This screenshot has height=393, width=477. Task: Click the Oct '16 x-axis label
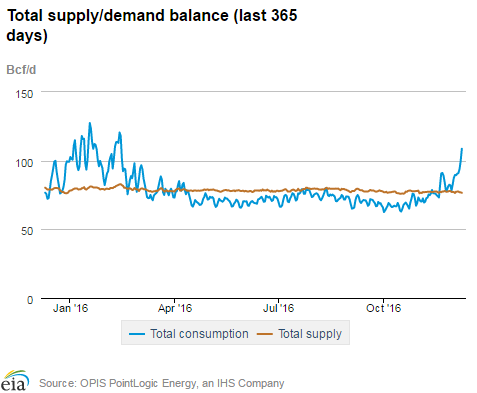(x=384, y=308)
